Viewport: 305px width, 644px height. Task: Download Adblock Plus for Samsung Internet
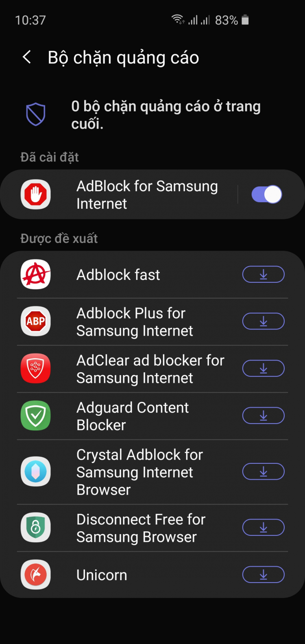[x=264, y=321]
